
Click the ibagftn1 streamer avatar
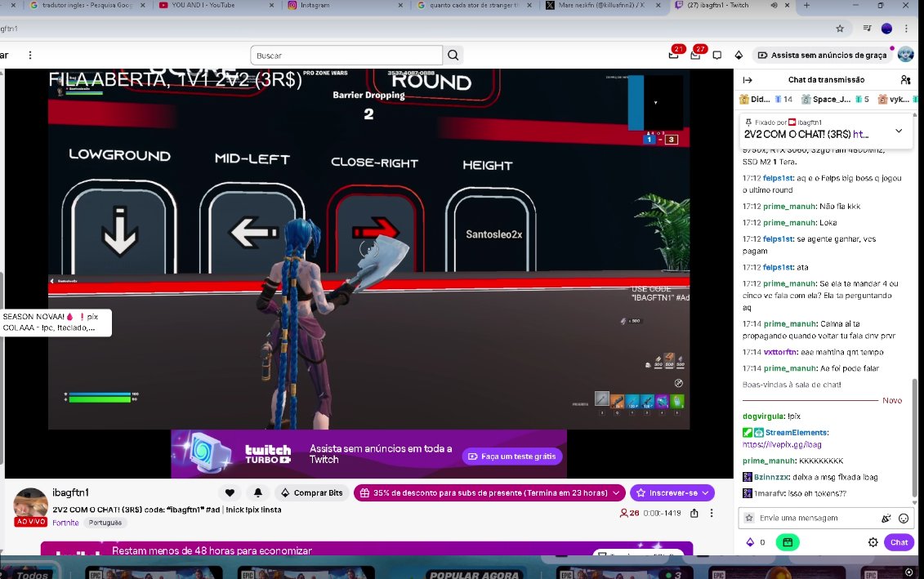click(x=31, y=505)
